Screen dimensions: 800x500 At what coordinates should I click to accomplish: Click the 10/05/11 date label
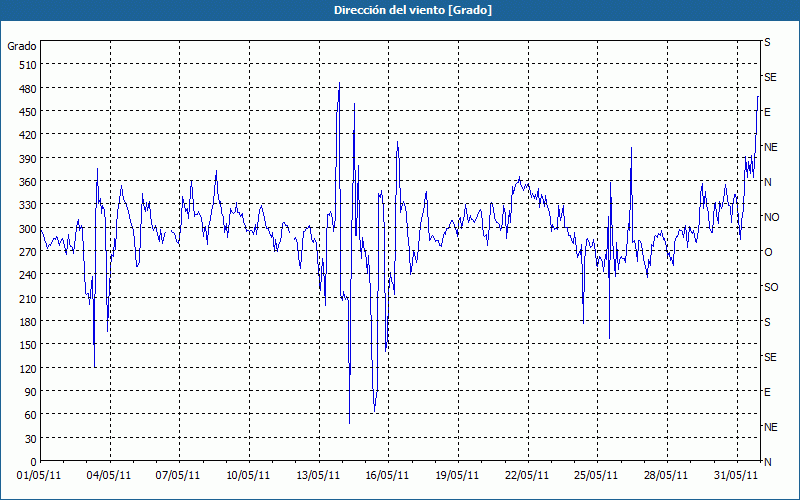248,476
